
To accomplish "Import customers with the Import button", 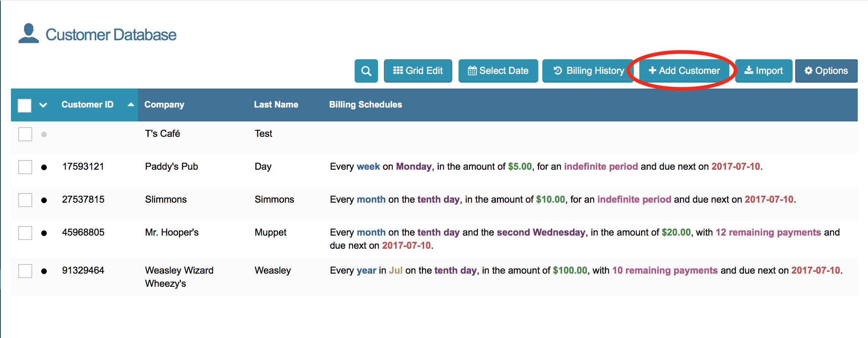I will pos(764,71).
